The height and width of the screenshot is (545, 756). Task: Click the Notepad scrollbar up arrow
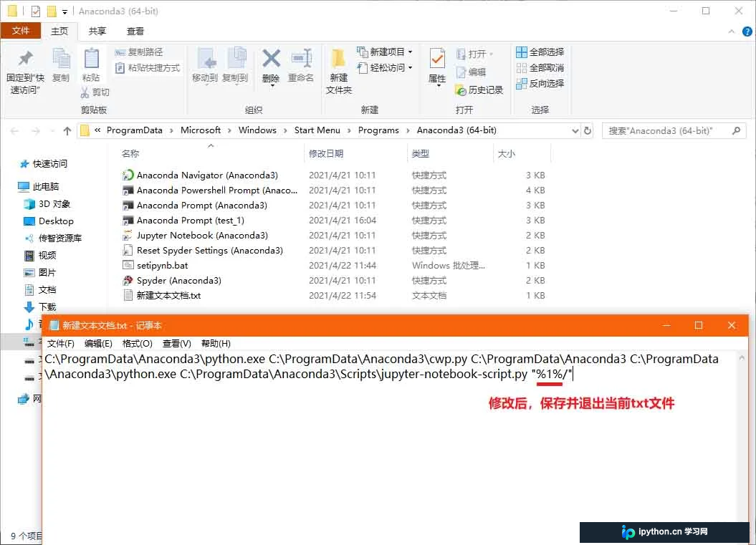click(742, 358)
